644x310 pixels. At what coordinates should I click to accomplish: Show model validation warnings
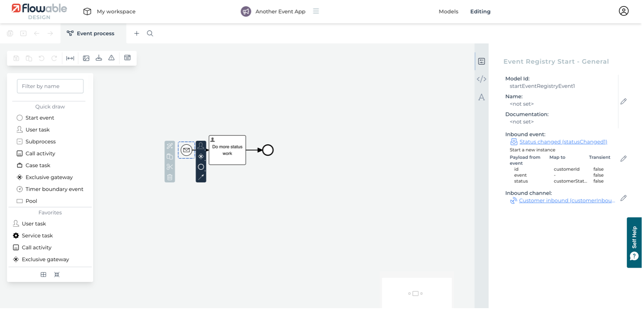(111, 58)
